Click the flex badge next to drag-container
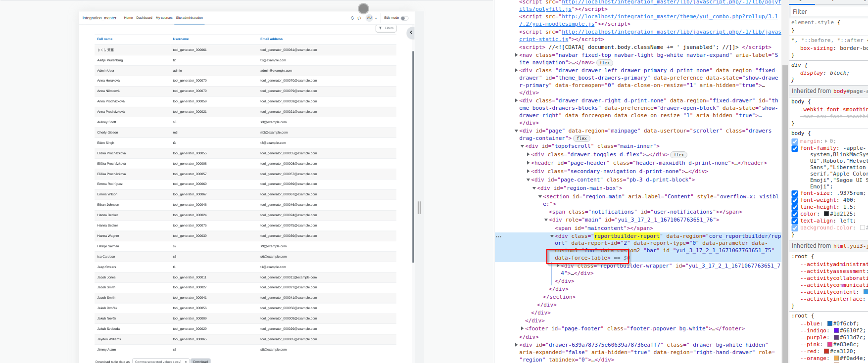The height and width of the screenshot is (363, 868). tap(581, 138)
